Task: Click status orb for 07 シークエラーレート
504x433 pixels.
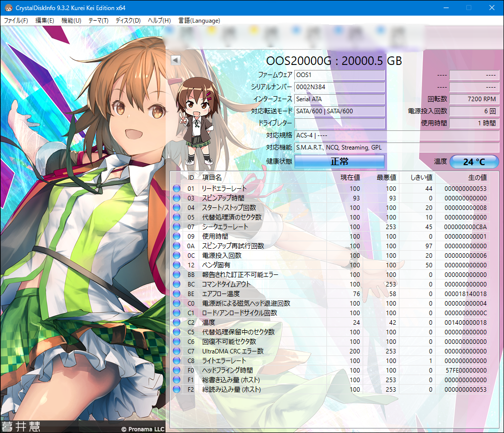Action: [177, 227]
